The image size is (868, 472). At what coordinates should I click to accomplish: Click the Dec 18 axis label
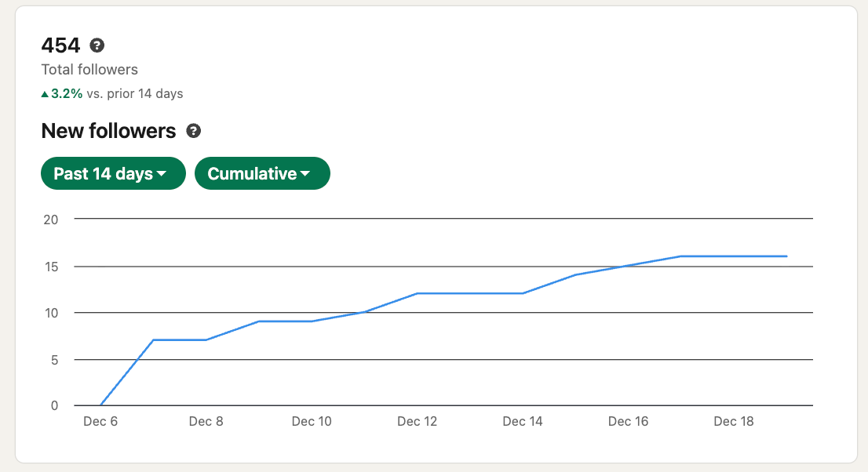(x=734, y=422)
